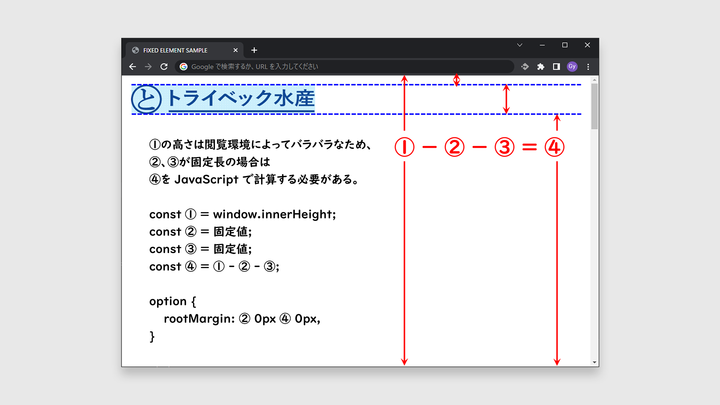720x405 pixels.
Task: Click the browser forward arrow
Action: click(x=148, y=67)
